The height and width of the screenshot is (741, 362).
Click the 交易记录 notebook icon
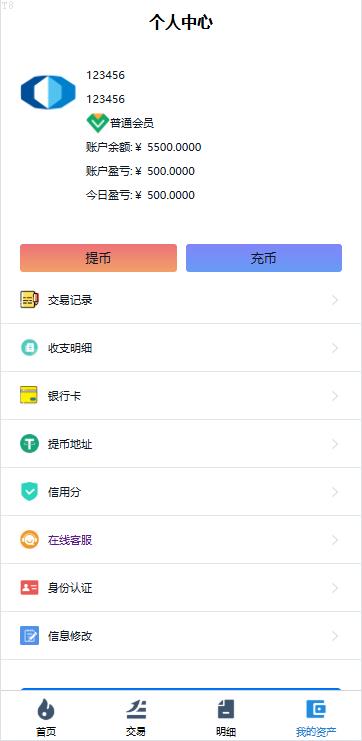coord(29,300)
